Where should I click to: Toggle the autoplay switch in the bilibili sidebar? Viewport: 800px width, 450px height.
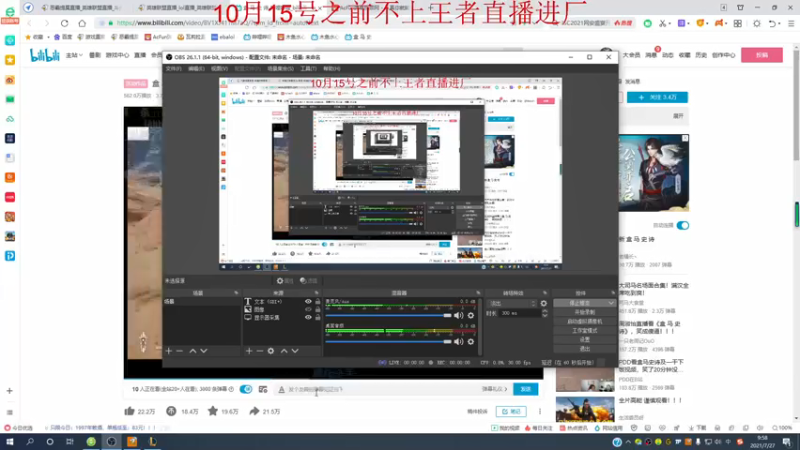pos(683,226)
